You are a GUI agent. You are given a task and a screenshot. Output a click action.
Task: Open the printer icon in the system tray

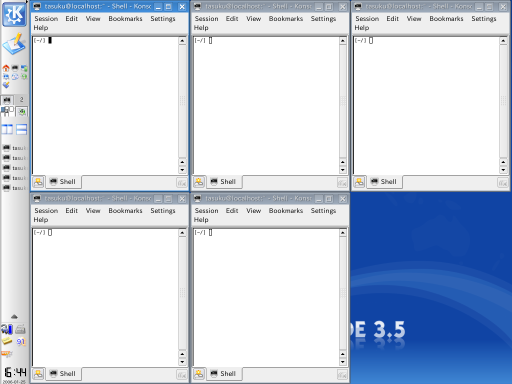tap(21, 329)
